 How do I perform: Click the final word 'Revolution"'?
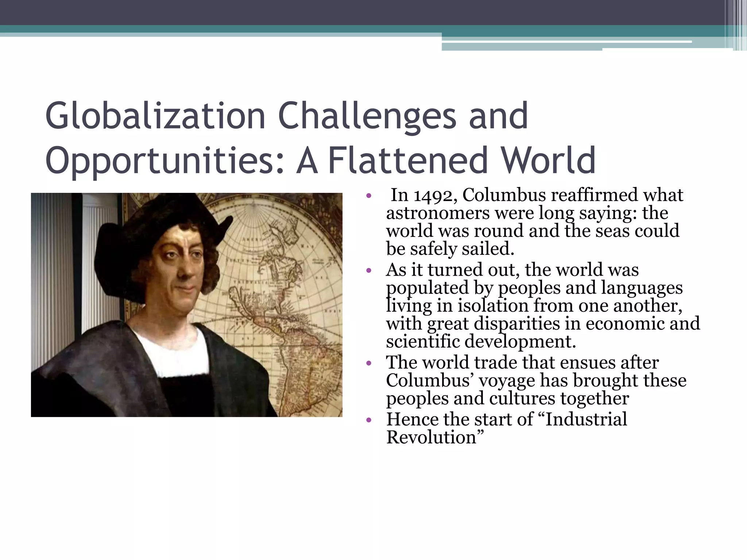click(x=435, y=437)
